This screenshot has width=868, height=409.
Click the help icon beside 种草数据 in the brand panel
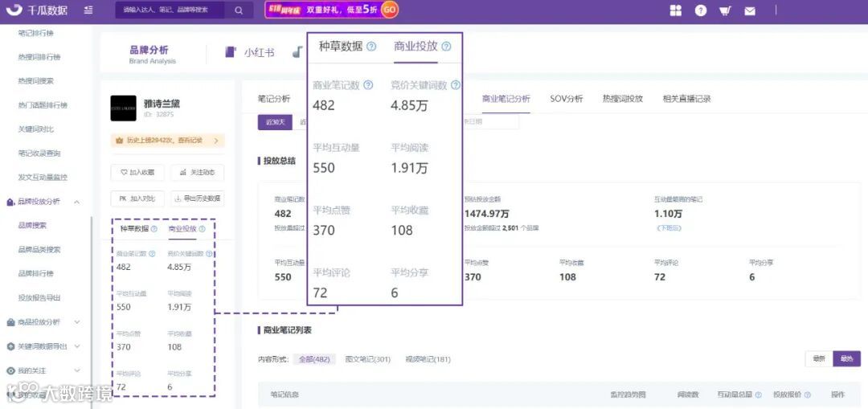click(154, 228)
